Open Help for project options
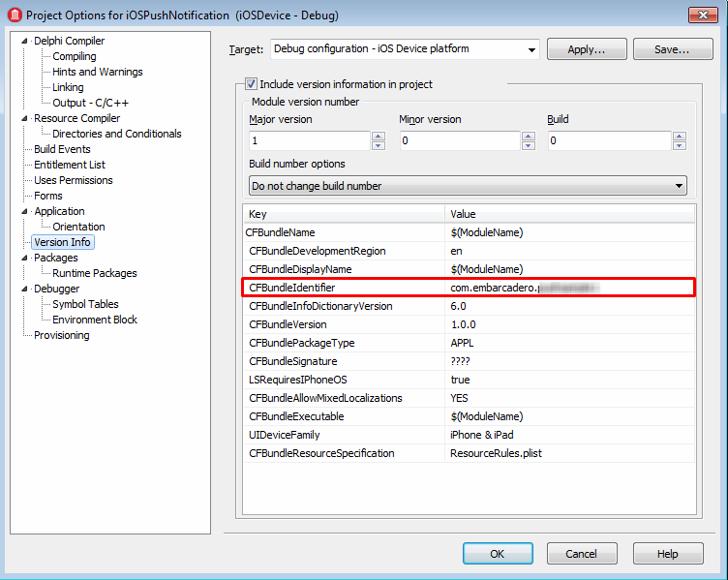Image resolution: width=728 pixels, height=580 pixels. (x=668, y=554)
